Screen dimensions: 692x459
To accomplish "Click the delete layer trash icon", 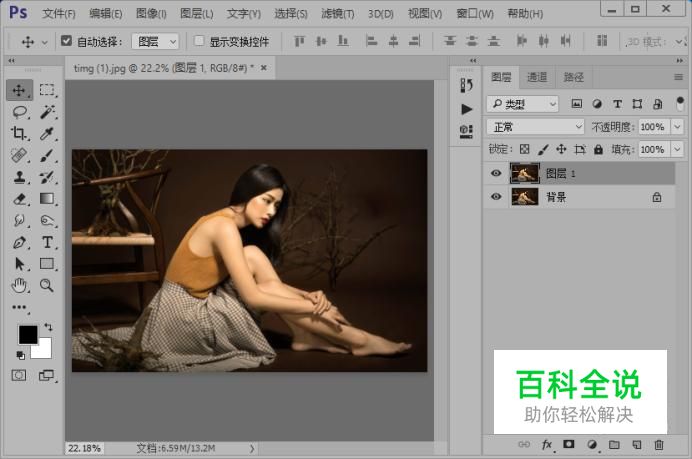I will click(658, 444).
